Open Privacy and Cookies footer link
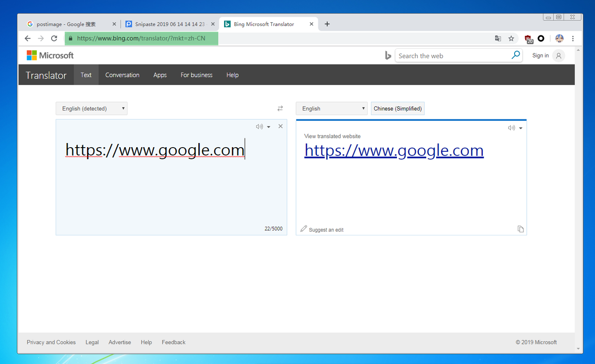 coord(51,342)
